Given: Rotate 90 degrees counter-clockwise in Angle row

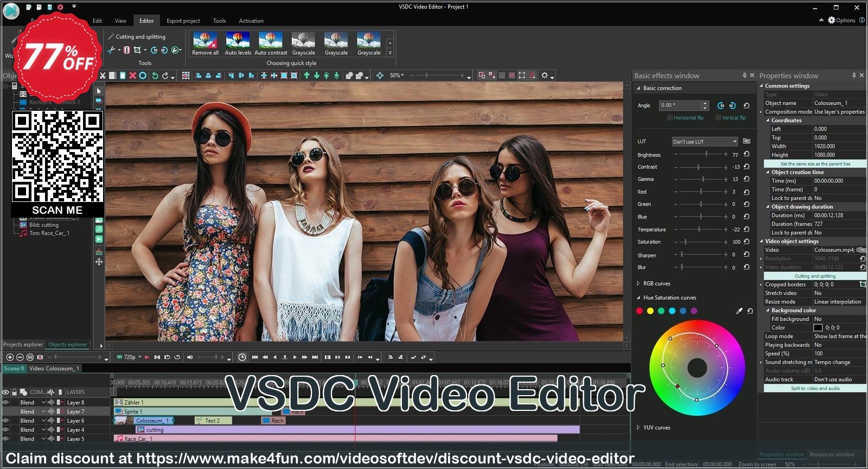Looking at the screenshot, I should pos(720,105).
